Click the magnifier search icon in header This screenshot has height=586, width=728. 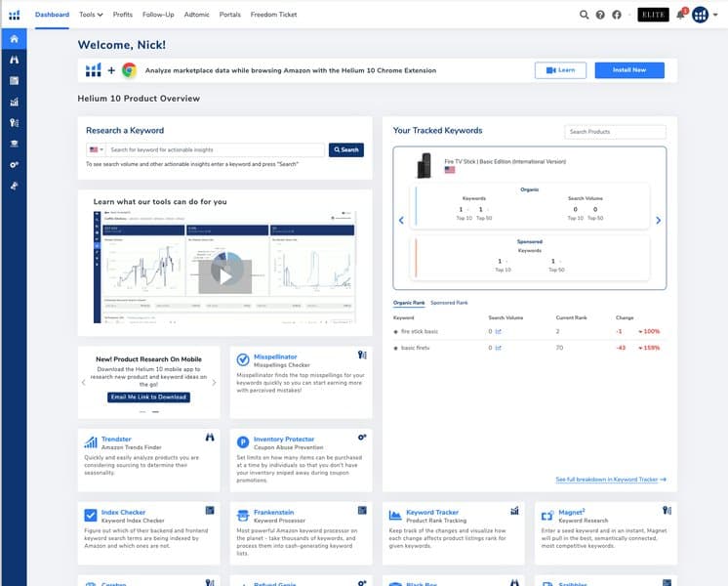(x=585, y=15)
